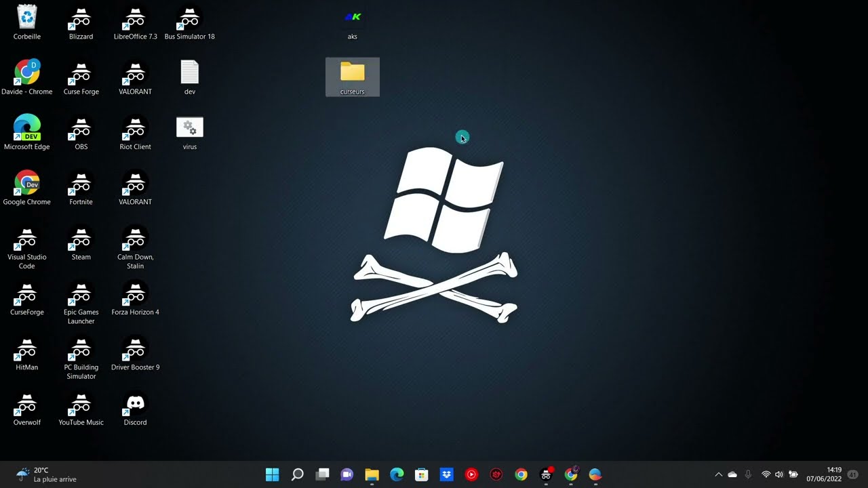Select the YouTube Music desktop shortcut
Image resolution: width=868 pixels, height=488 pixels.
(x=81, y=408)
